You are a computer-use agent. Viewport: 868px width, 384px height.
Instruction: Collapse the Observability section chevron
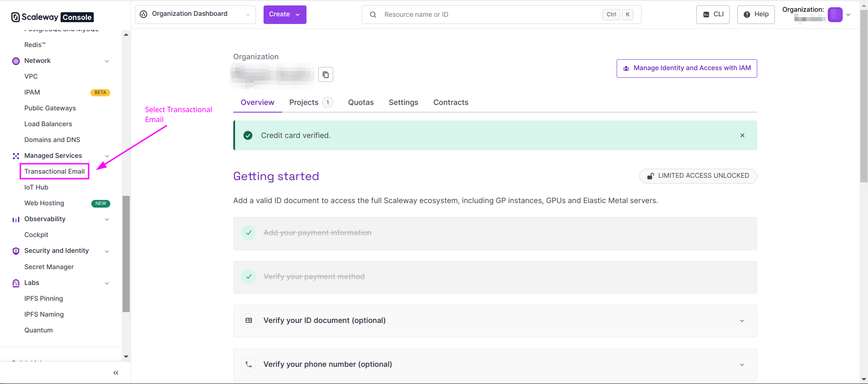point(107,219)
